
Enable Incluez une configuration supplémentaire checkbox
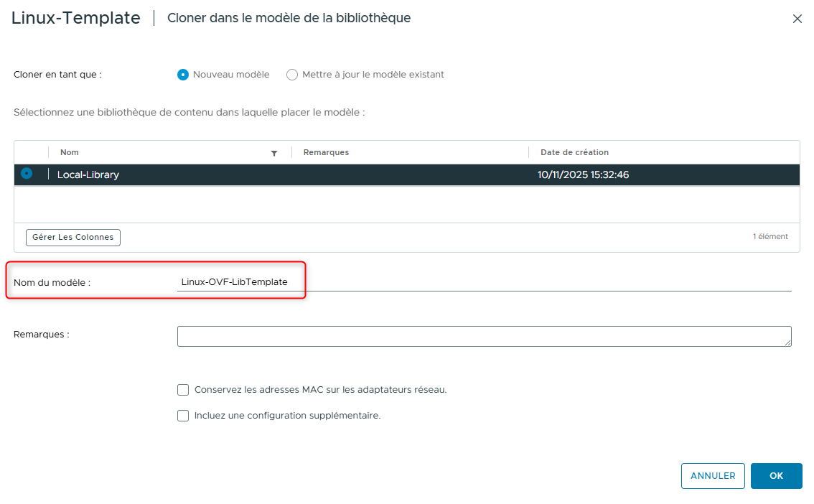click(183, 415)
